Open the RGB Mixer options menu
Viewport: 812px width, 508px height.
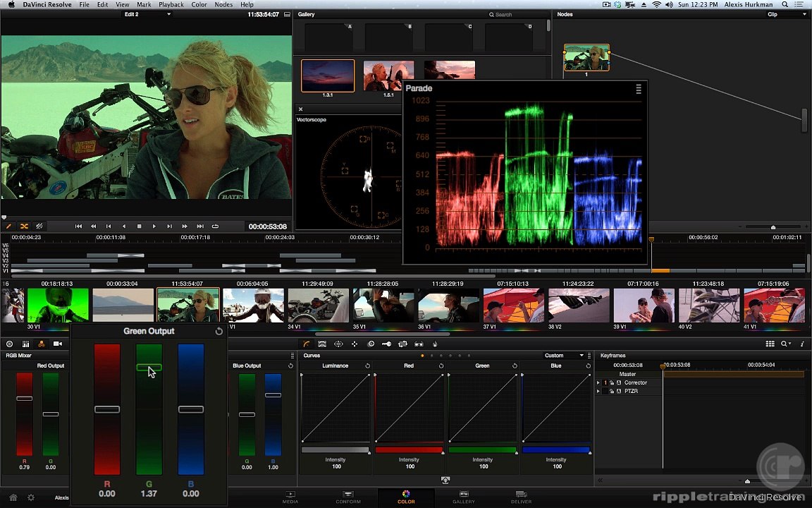point(293,356)
